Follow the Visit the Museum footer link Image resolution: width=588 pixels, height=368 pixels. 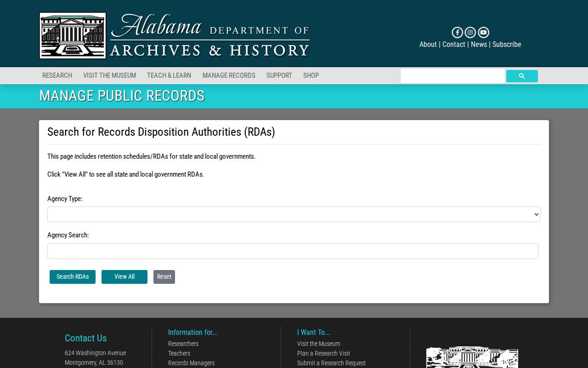(319, 344)
